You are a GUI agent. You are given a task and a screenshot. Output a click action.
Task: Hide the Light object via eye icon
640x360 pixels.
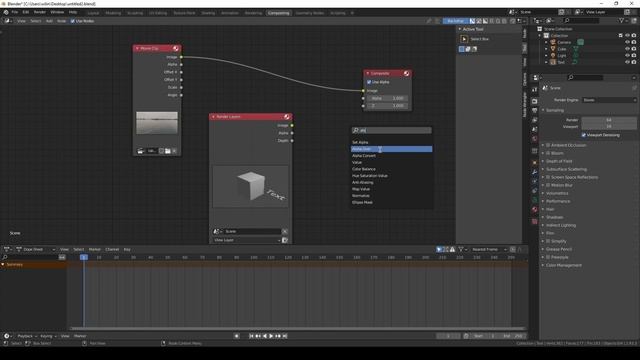627,56
